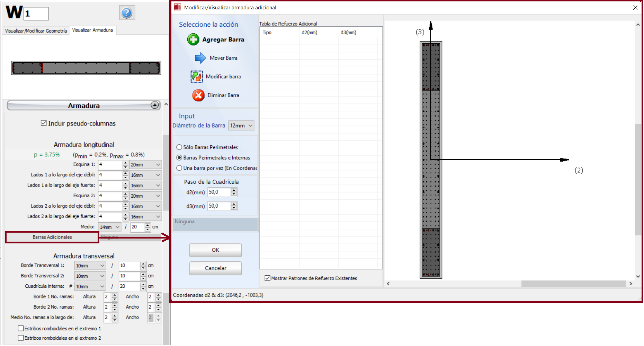
Task: Open the Diámetro de la Barra dropdown
Action: [x=241, y=126]
